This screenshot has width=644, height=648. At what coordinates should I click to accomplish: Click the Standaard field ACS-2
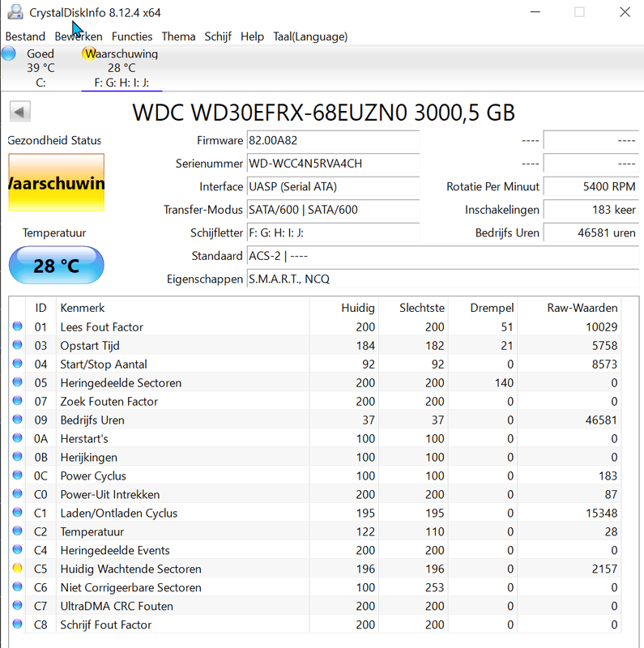point(442,256)
